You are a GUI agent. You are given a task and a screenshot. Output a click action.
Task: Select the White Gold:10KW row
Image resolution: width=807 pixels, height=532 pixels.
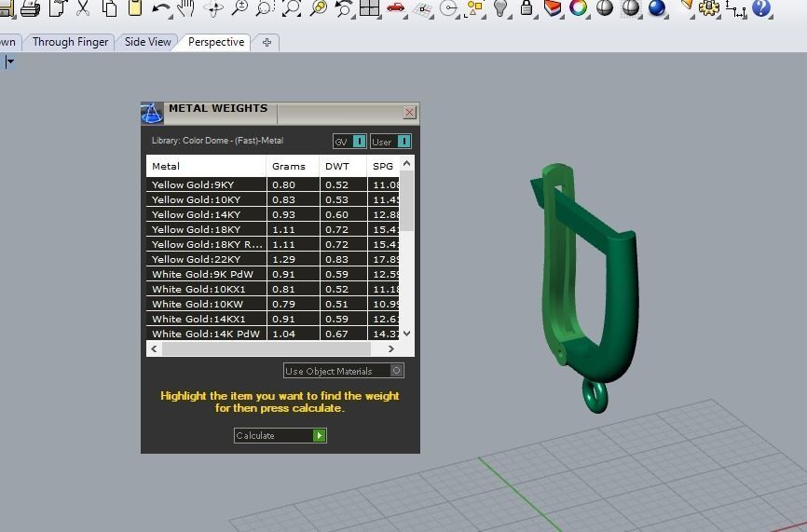point(273,304)
